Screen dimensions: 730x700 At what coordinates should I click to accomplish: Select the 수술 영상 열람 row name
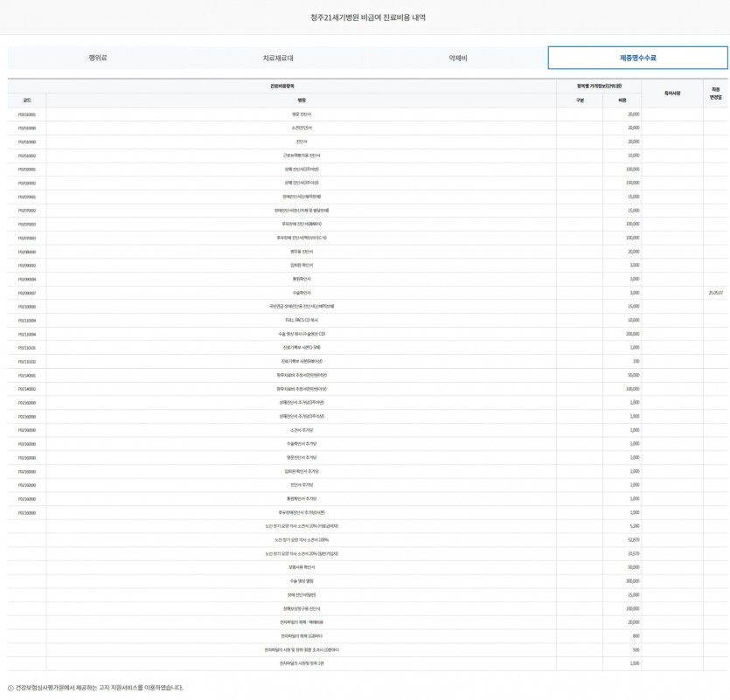tap(302, 581)
